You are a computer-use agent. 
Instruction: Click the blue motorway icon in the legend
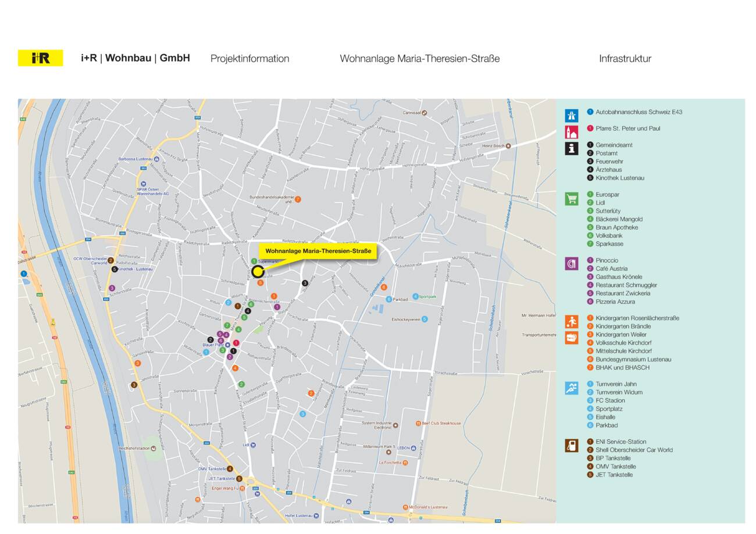(572, 115)
